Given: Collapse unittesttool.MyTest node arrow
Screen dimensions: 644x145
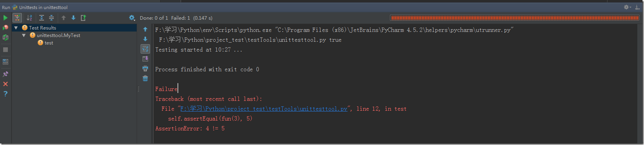Looking at the screenshot, I should tap(24, 35).
